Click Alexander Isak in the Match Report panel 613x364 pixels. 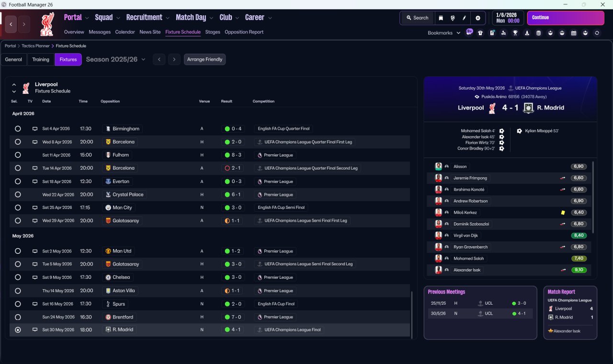567,331
